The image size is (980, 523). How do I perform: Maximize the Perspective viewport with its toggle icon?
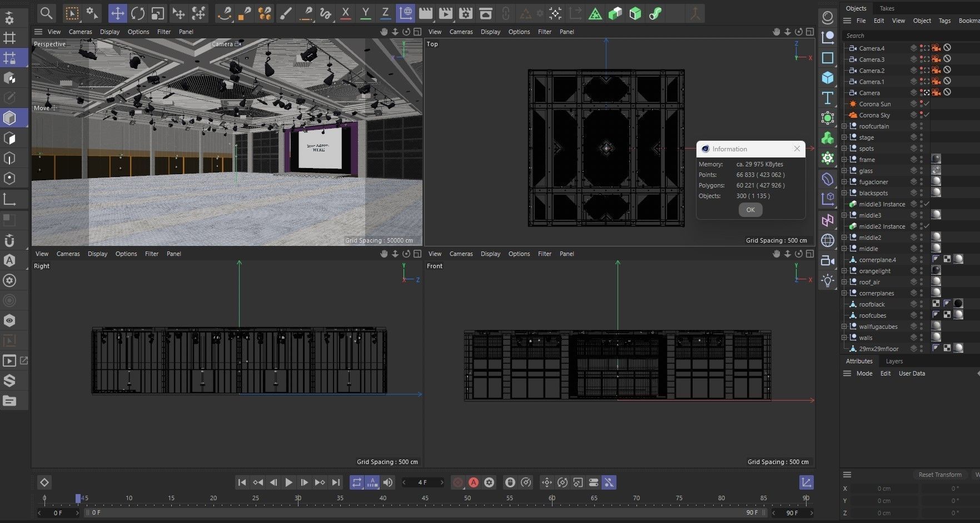tap(417, 32)
